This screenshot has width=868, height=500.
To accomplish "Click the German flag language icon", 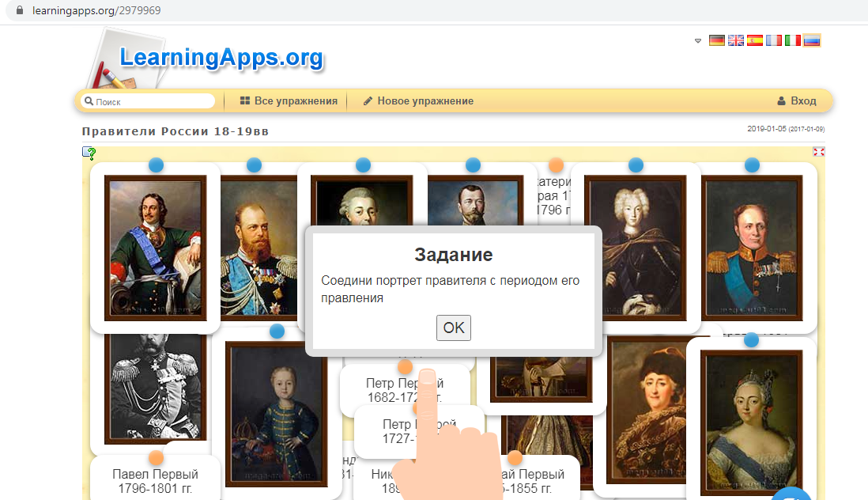I will (717, 40).
